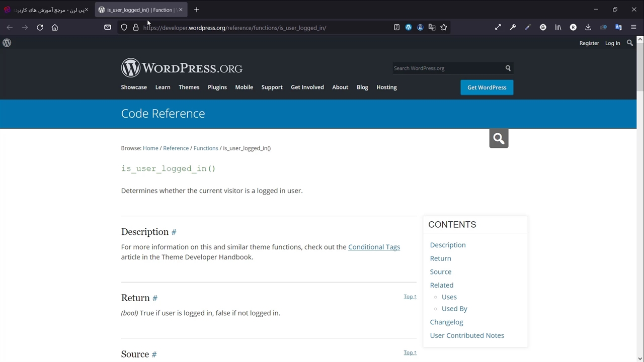Switch to the first Persian-titled tab
The height and width of the screenshot is (362, 644).
click(x=48, y=10)
